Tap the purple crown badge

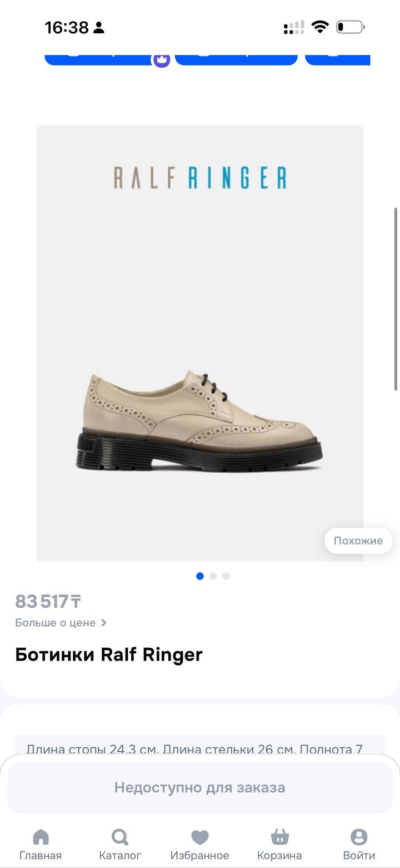click(162, 59)
